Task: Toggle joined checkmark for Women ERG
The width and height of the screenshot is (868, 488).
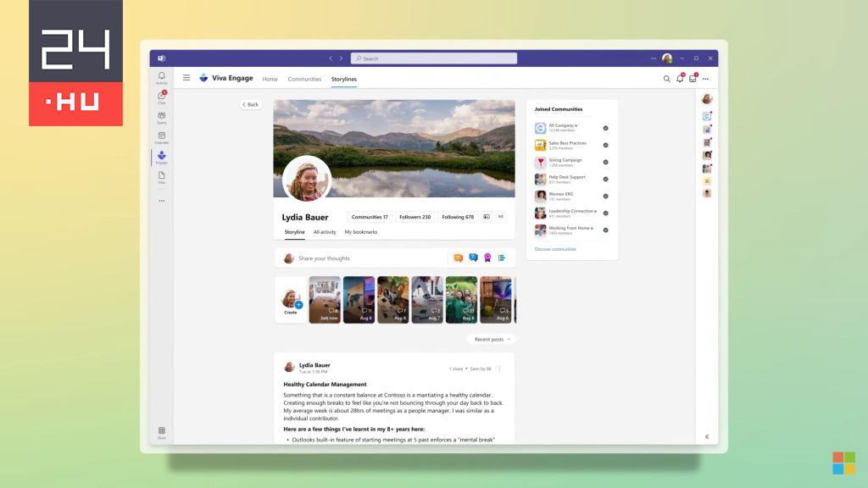Action: tap(605, 197)
